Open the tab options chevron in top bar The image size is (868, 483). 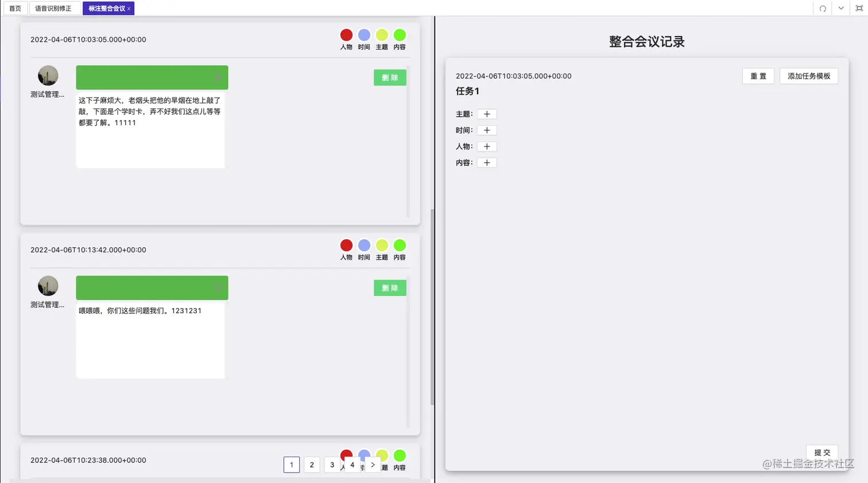841,9
